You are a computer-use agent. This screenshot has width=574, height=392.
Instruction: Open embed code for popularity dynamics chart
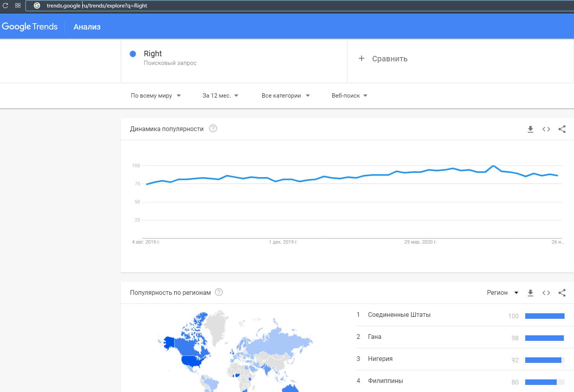coord(546,129)
